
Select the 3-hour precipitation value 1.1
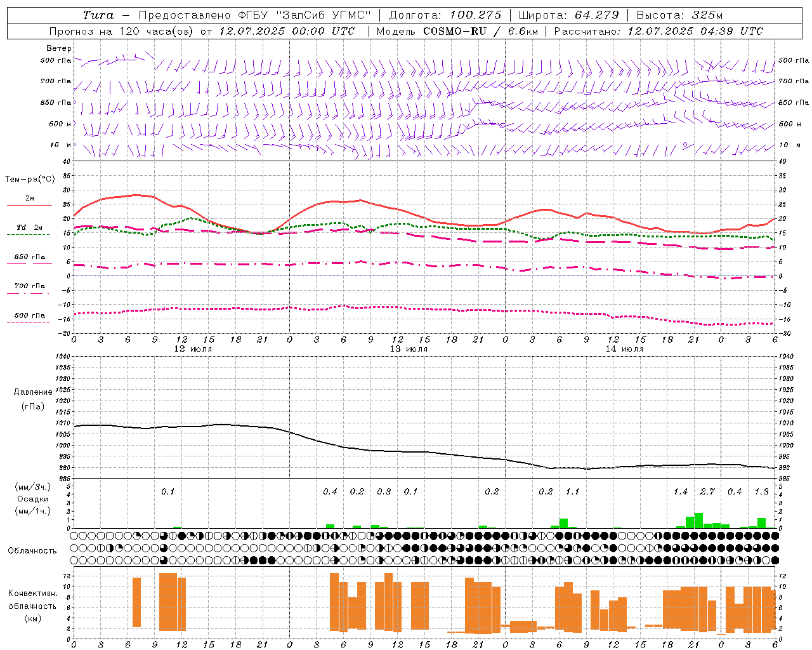572,492
